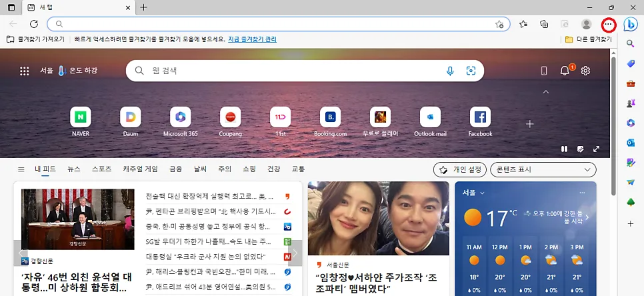Open the sidebar shopping tag icon
This screenshot has height=296, width=644.
pos(631,63)
